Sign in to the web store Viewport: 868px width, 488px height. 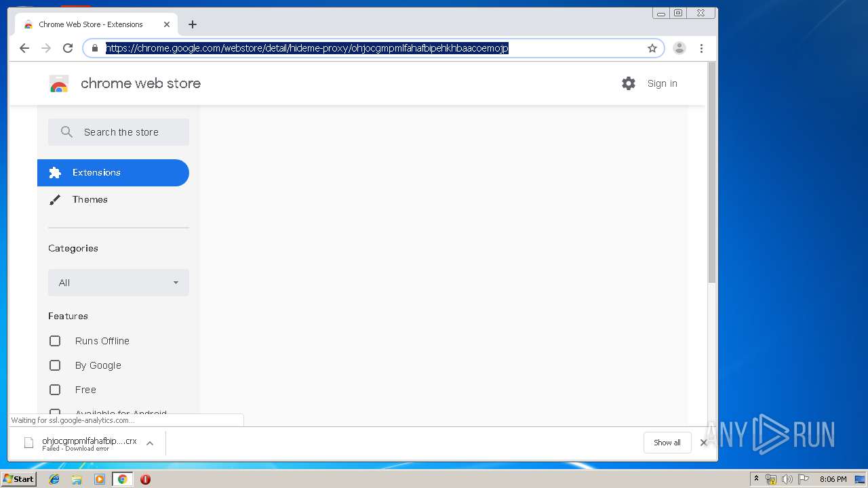[x=662, y=83]
